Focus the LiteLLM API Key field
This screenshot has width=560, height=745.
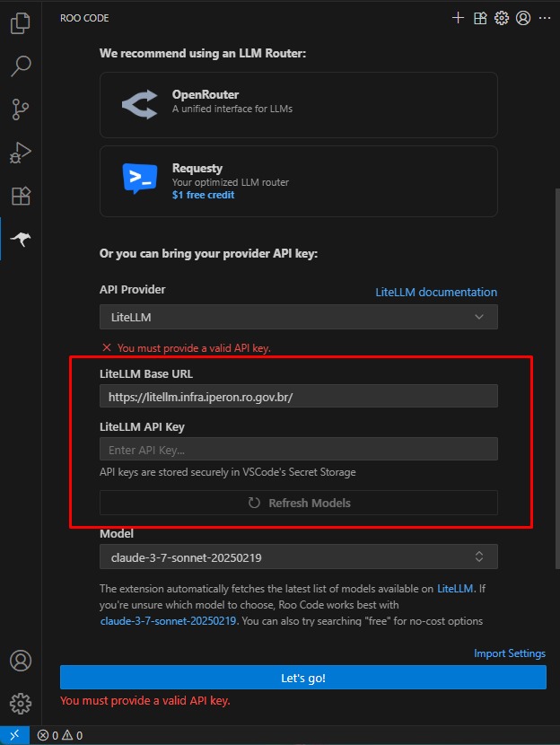(298, 449)
